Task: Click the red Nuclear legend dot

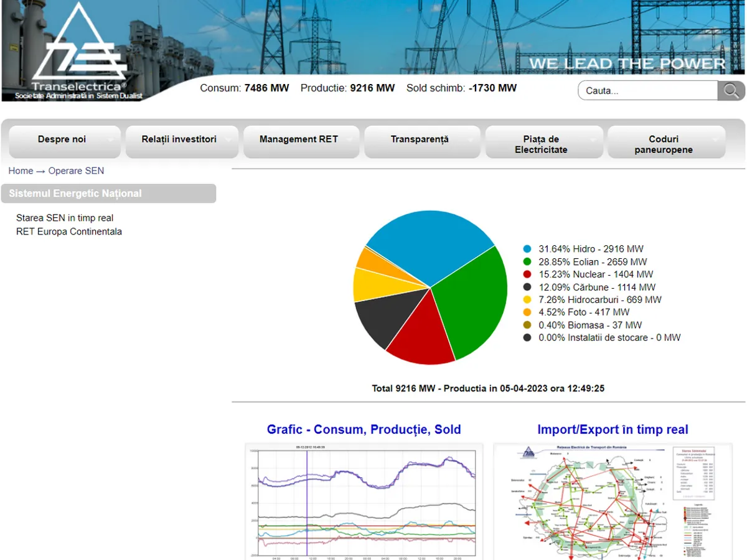Action: (x=528, y=274)
